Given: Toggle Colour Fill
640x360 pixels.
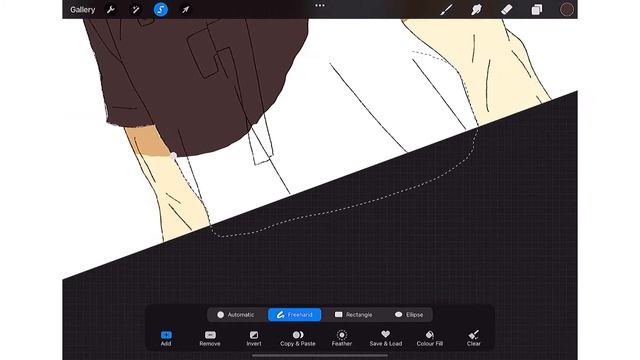Looking at the screenshot, I should tap(429, 338).
